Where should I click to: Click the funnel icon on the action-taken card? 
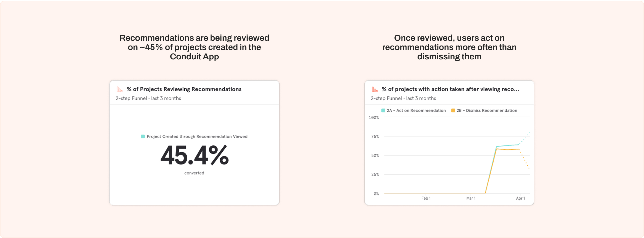[375, 90]
